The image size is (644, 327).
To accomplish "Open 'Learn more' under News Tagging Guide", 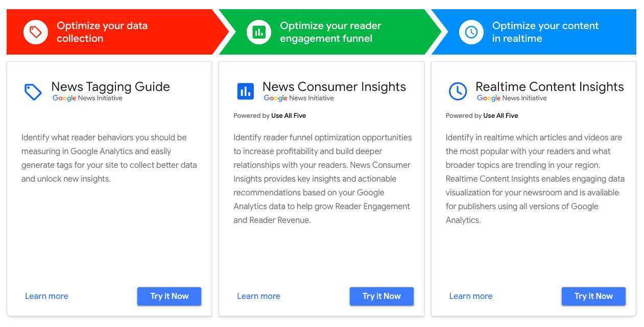I will pos(46,296).
